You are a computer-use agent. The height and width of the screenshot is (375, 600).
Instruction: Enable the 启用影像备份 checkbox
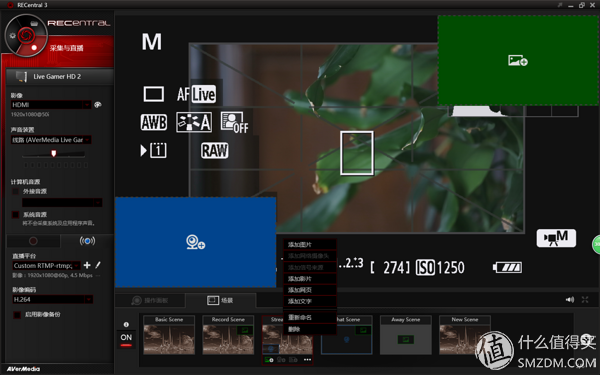pyautogui.click(x=17, y=315)
